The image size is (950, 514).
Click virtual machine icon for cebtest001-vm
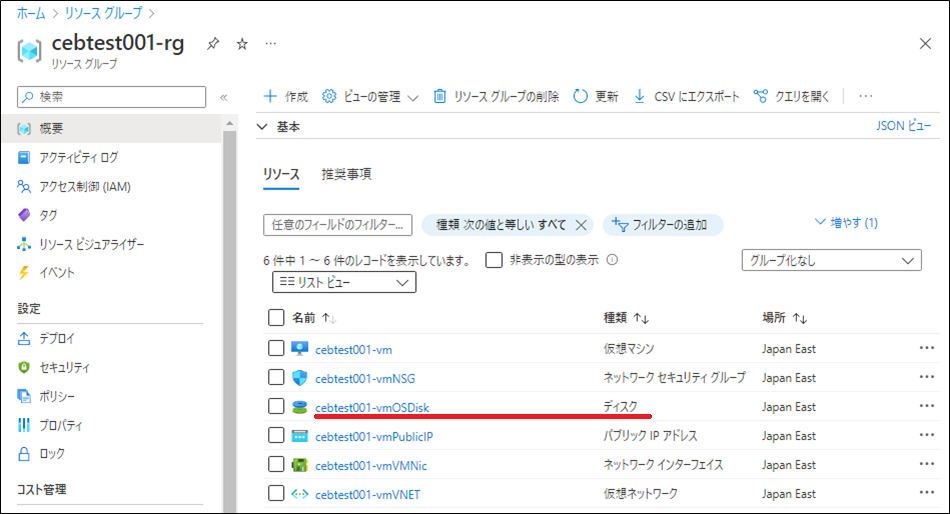299,349
